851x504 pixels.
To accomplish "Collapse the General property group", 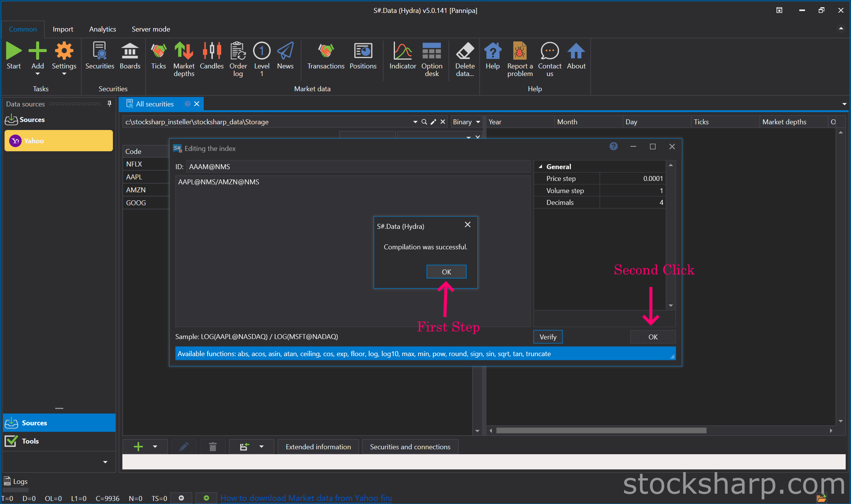I will (x=540, y=166).
